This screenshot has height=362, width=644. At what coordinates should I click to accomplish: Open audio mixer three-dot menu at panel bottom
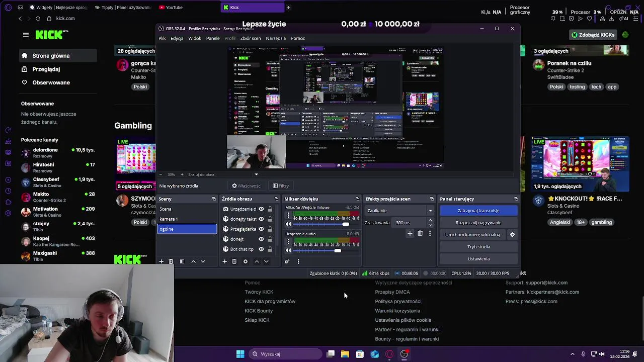tap(298, 261)
